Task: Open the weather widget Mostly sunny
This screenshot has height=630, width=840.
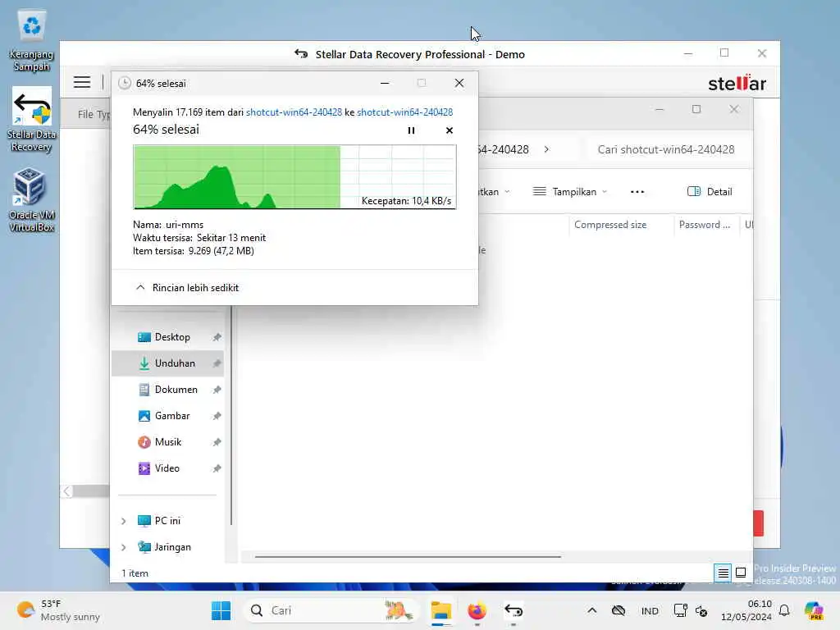Action: click(58, 610)
